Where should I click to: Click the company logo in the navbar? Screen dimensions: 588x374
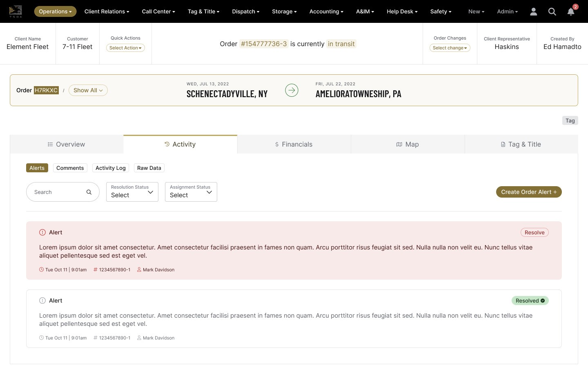pyautogui.click(x=16, y=11)
